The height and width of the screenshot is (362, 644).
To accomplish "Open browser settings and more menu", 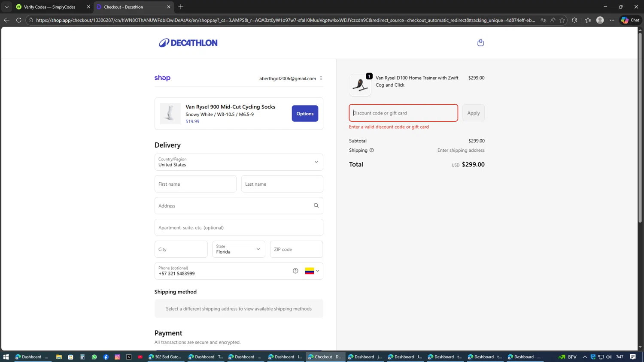I will pos(612,20).
